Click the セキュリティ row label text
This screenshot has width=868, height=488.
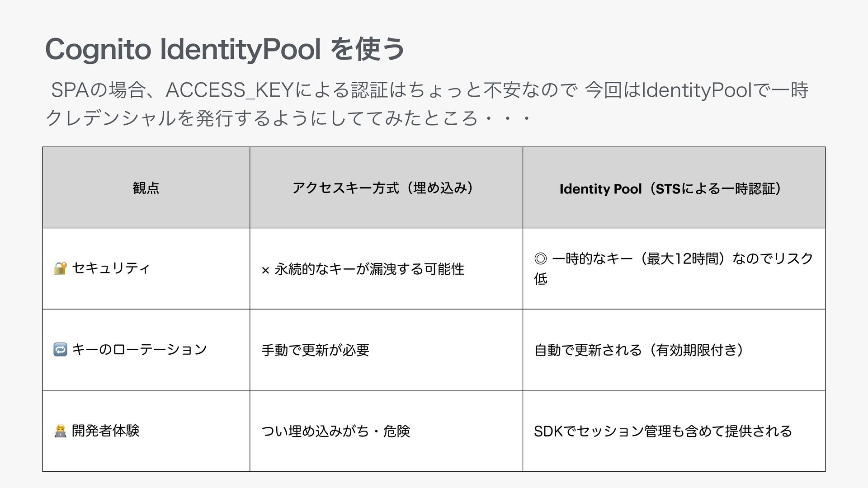click(x=111, y=268)
